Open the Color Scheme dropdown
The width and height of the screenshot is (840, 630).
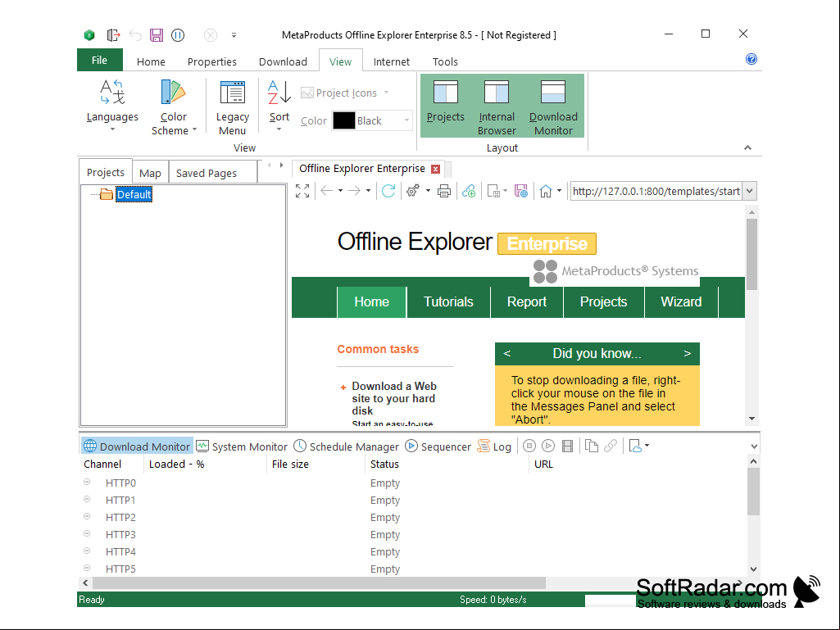pos(174,107)
